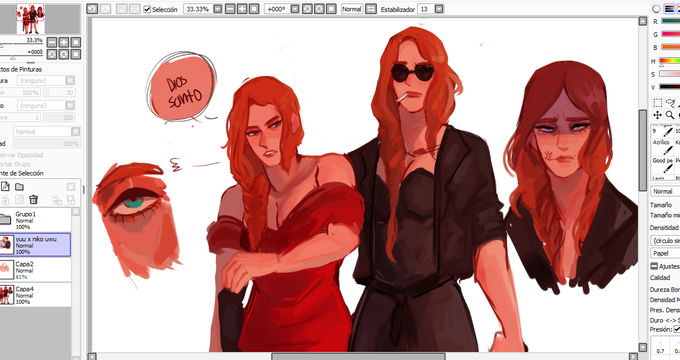
Task: Click the Hue slider bar
Action: point(670,61)
